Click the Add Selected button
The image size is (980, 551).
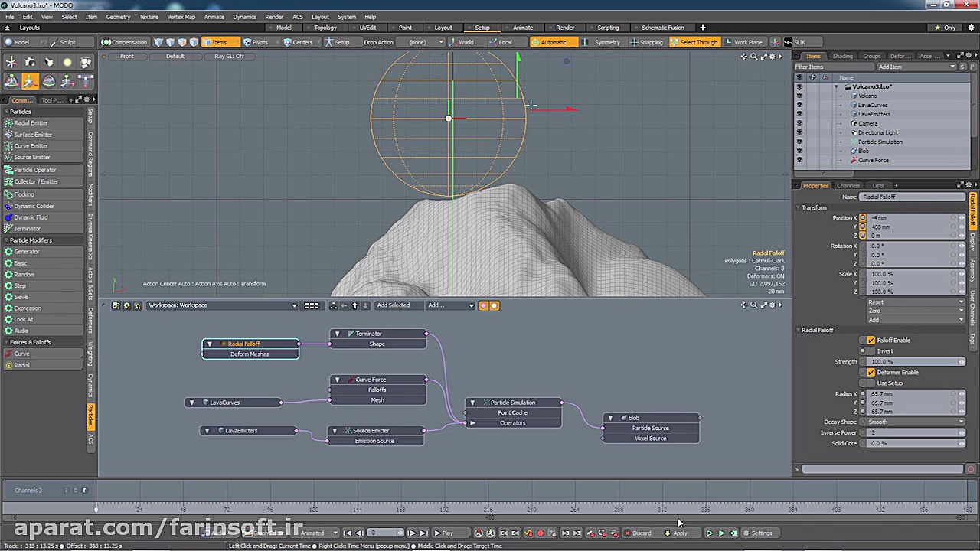point(393,305)
